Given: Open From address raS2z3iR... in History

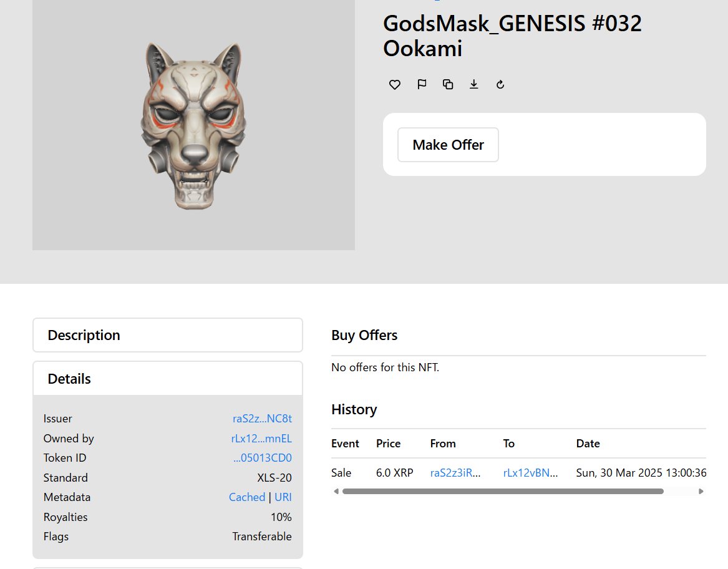Looking at the screenshot, I should tap(455, 473).
